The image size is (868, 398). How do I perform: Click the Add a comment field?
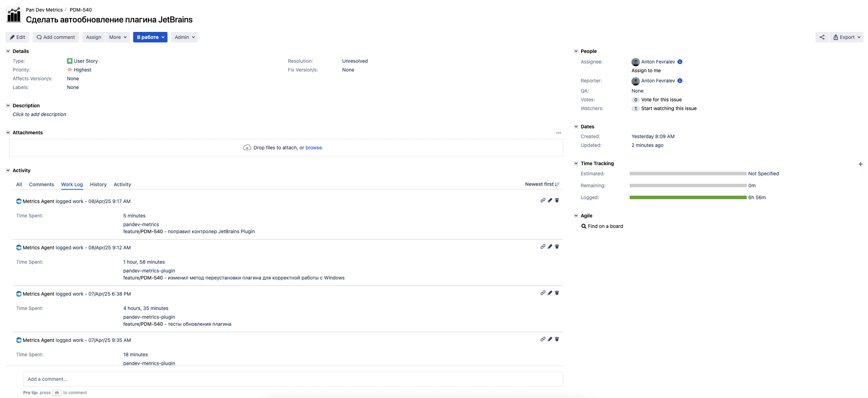pos(293,379)
